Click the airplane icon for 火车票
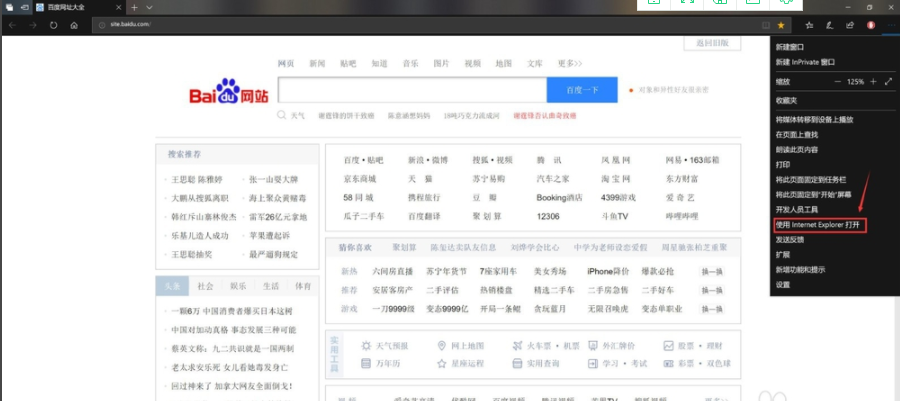Image resolution: width=900 pixels, height=401 pixels. (517, 346)
